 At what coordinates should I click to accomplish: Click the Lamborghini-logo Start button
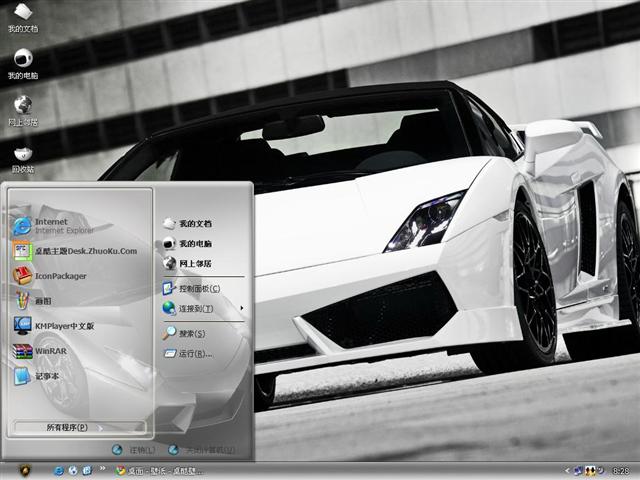pyautogui.click(x=25, y=471)
